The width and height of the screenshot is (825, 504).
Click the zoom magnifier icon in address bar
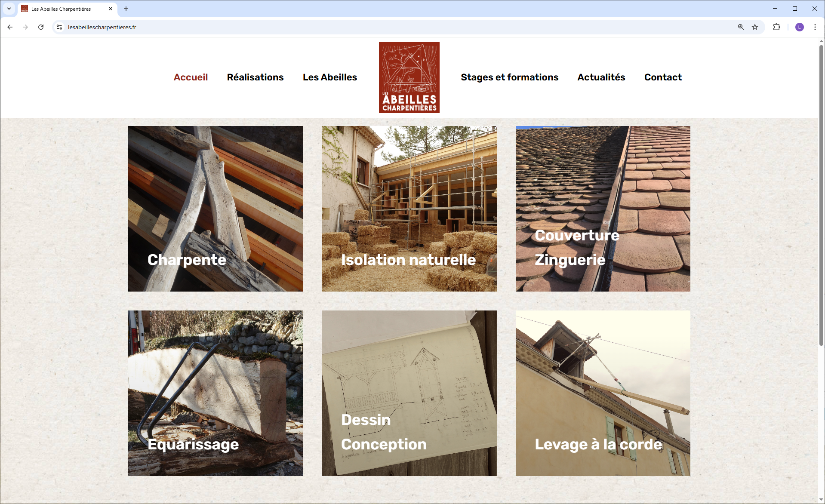[741, 27]
